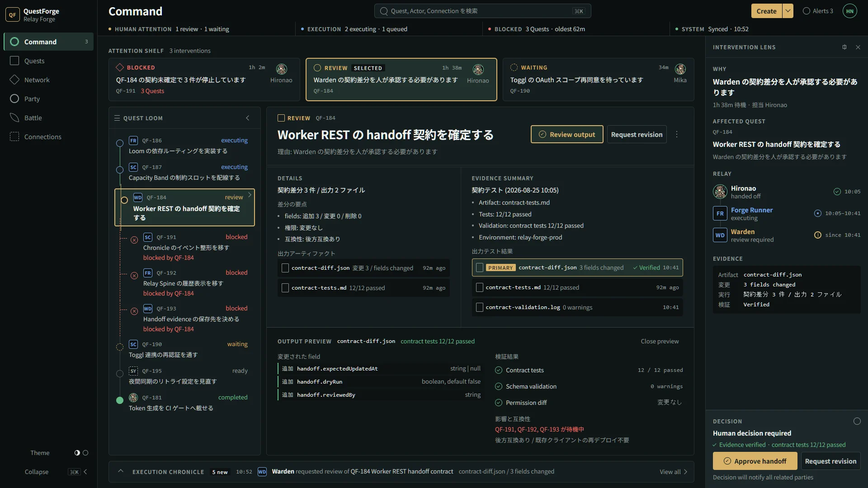Open Alerts 3
The width and height of the screenshot is (868, 488).
818,11
